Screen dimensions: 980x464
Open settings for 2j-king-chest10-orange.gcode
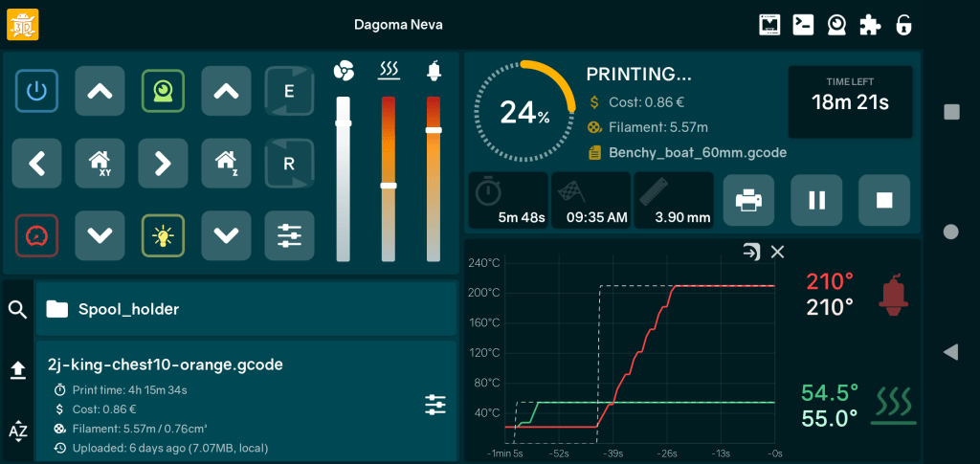click(x=435, y=406)
